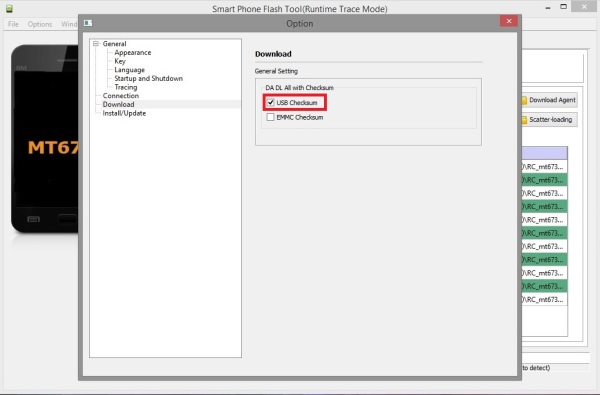Select Language in the options tree

129,70
